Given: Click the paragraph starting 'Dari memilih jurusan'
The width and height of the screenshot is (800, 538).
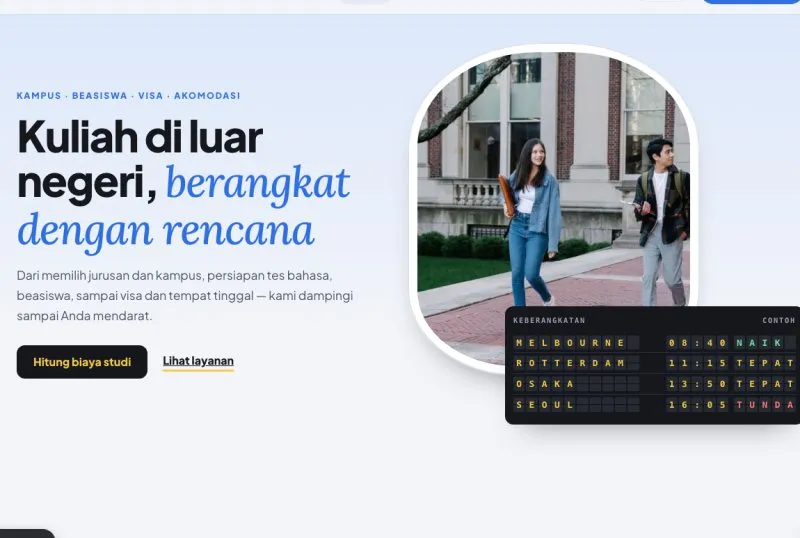Looking at the screenshot, I should tap(185, 296).
